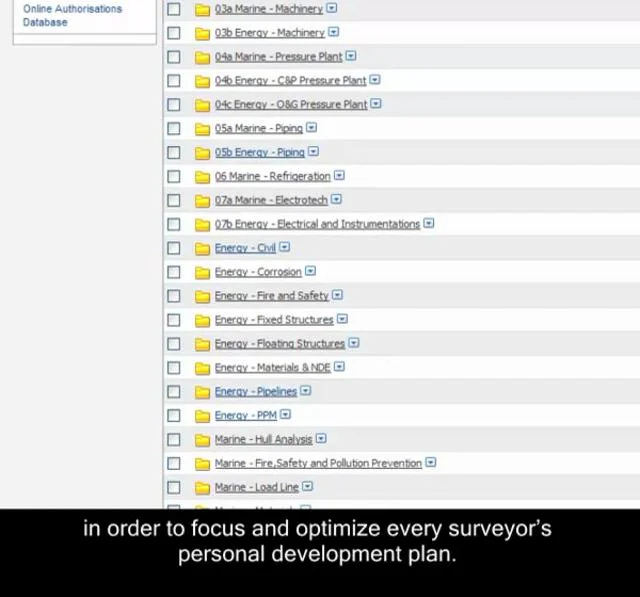Click the folder icon for 05a Marine - Piping
Viewport: 640px width, 597px height.
pyautogui.click(x=202, y=129)
